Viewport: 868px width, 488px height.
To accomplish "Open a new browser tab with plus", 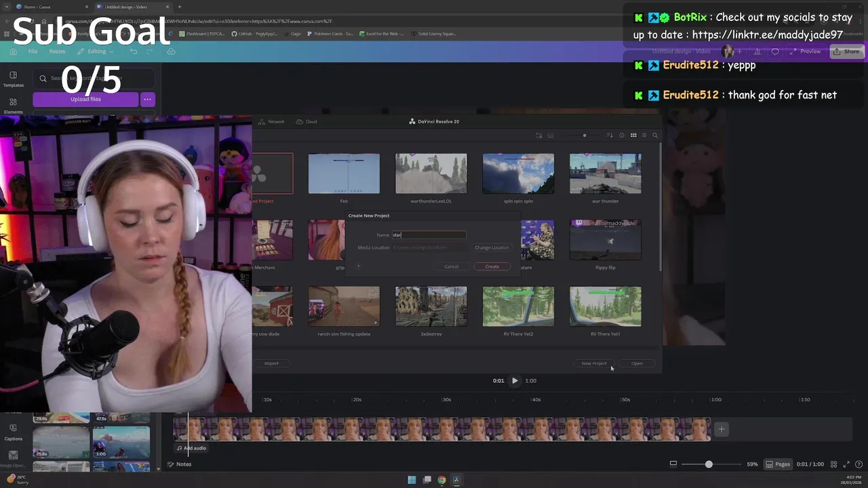I will (180, 7).
